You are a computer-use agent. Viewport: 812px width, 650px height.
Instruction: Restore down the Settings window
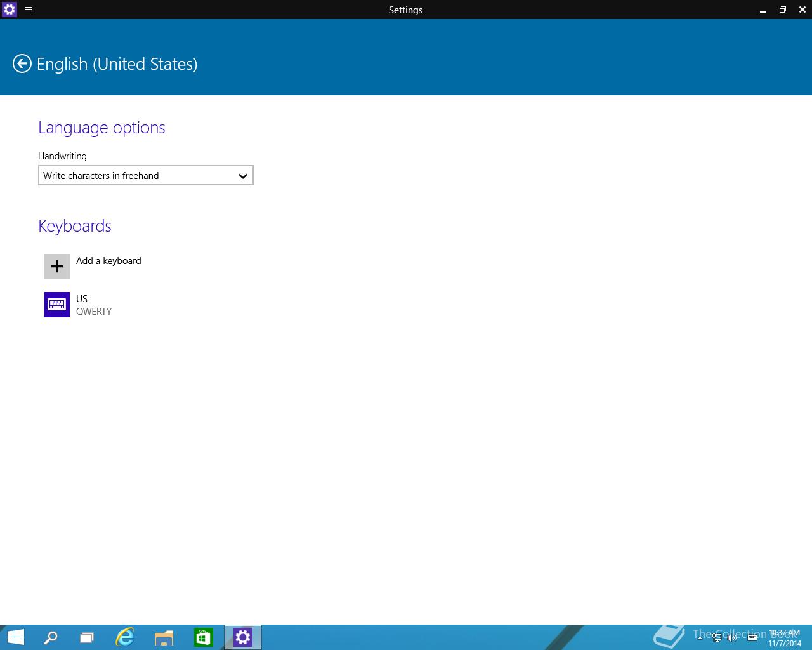[x=783, y=10]
